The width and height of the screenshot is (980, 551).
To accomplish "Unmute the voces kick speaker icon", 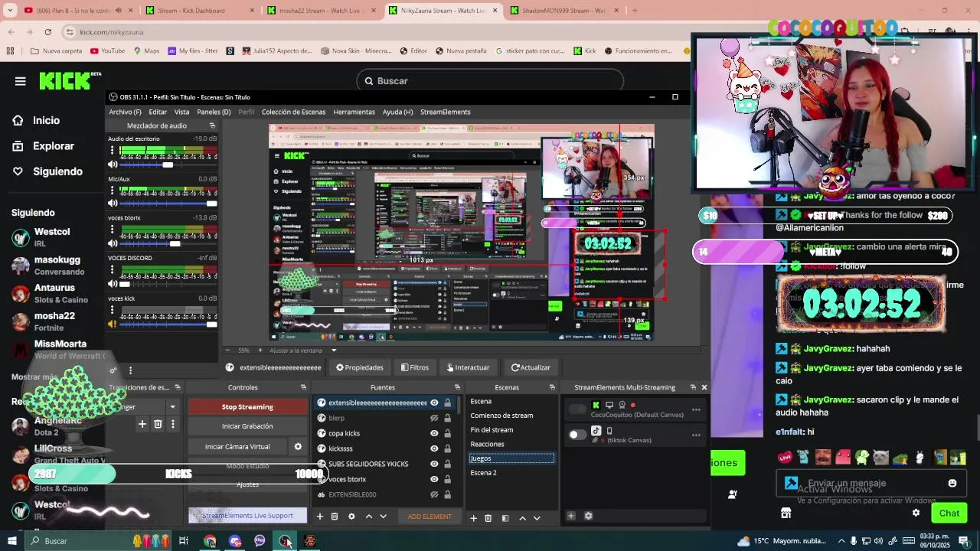I will point(113,324).
